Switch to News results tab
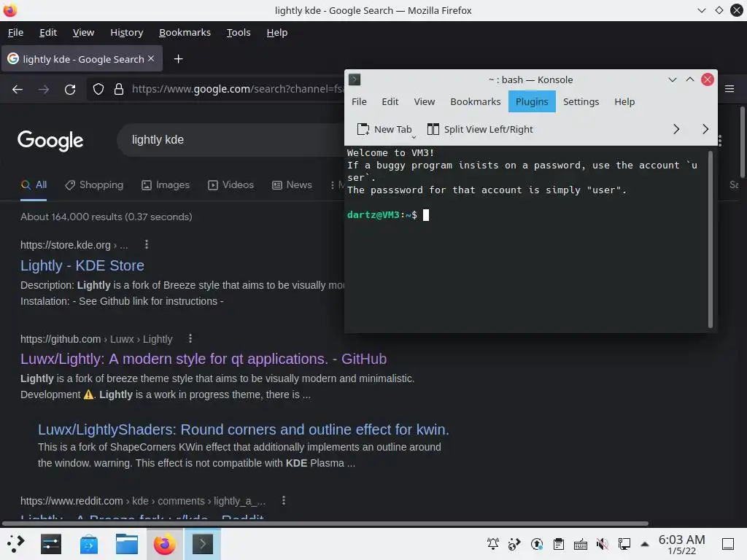Image resolution: width=747 pixels, height=560 pixels. click(x=292, y=184)
